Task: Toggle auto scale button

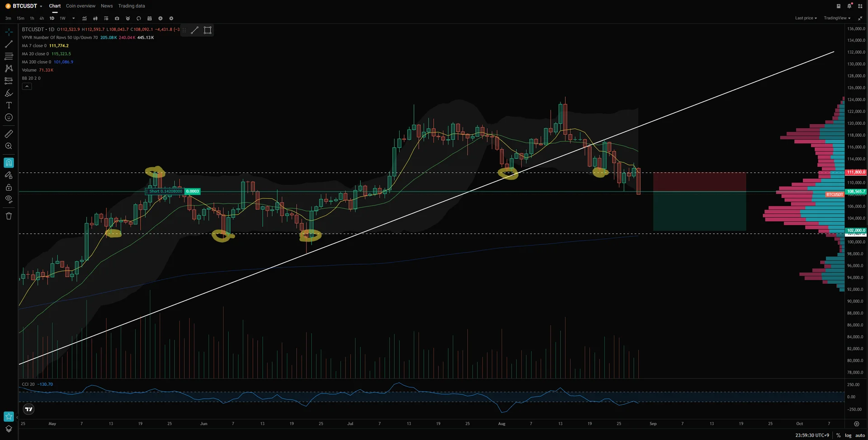Action: [860, 435]
